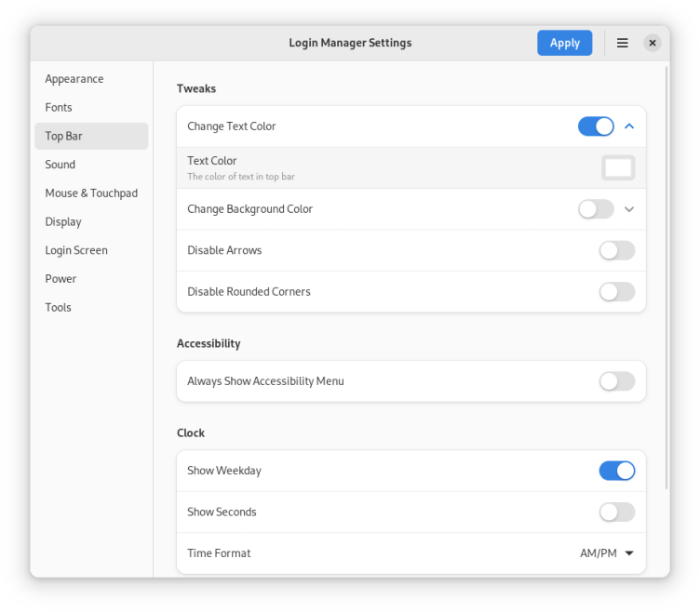Enable Always Show Accessibility Menu
The width and height of the screenshot is (700, 612).
pos(616,381)
